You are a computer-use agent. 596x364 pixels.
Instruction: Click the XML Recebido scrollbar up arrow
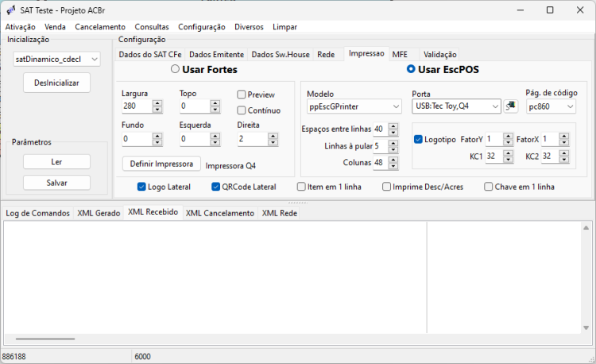point(586,227)
